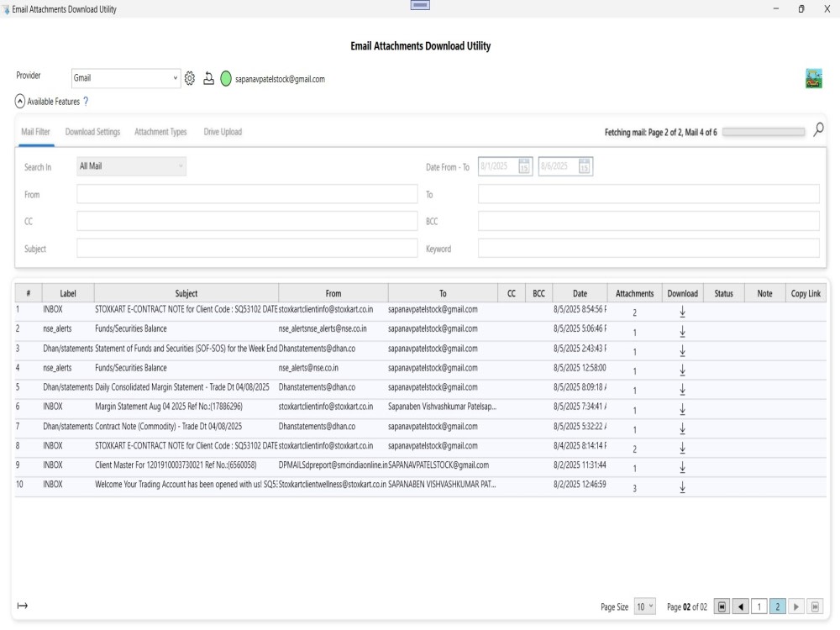Click the BCC filter input field
The width and height of the screenshot is (840, 630).
(x=648, y=221)
